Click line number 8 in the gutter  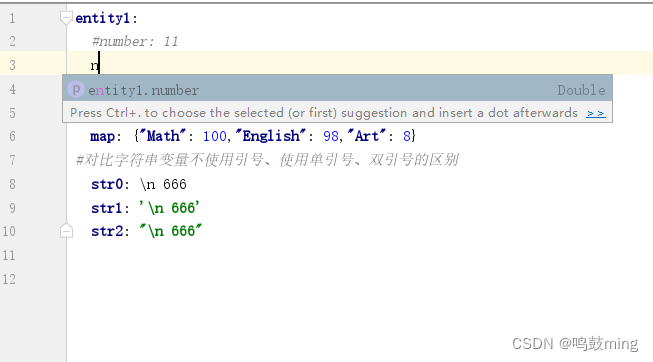click(x=12, y=184)
